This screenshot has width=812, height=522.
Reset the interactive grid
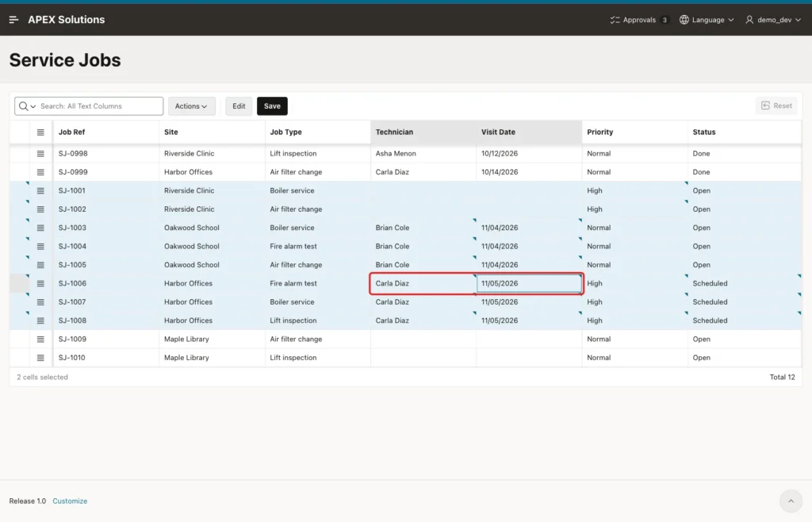(776, 106)
